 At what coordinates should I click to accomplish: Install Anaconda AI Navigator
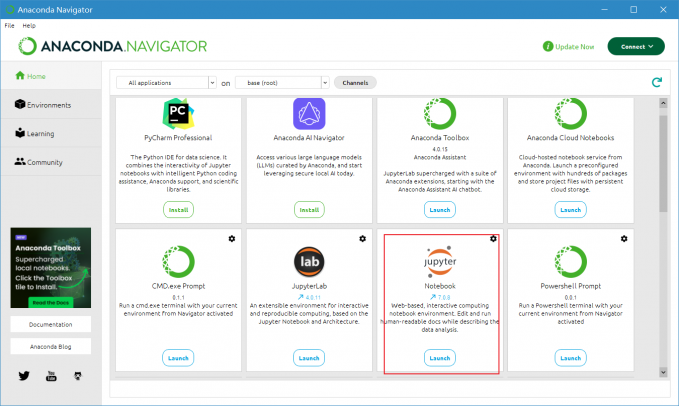coord(309,210)
